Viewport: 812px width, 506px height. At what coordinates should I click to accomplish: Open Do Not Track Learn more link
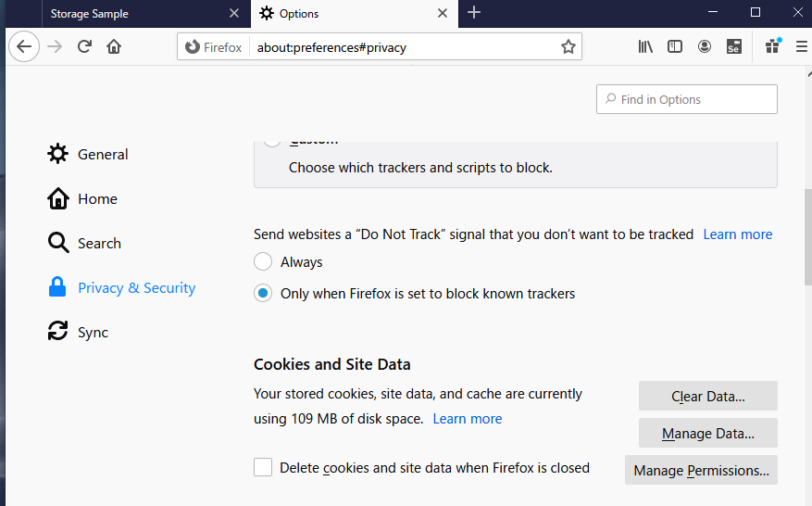(737, 234)
